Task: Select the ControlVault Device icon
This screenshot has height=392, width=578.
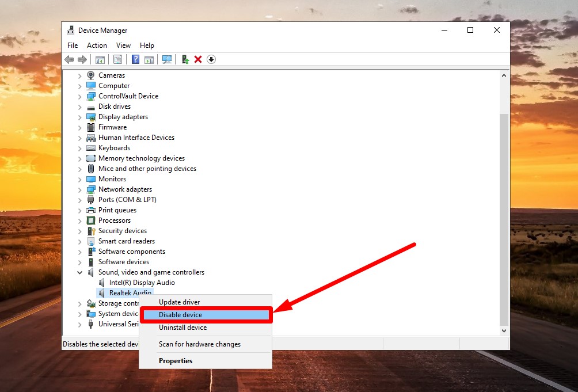Action: coord(91,96)
